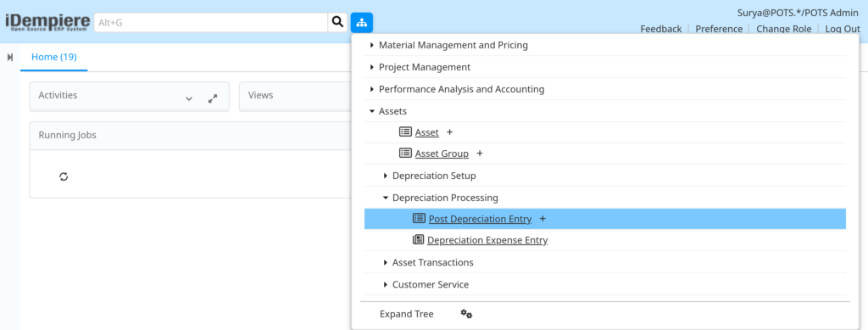Collapse the Depreciation Processing node

click(x=386, y=198)
